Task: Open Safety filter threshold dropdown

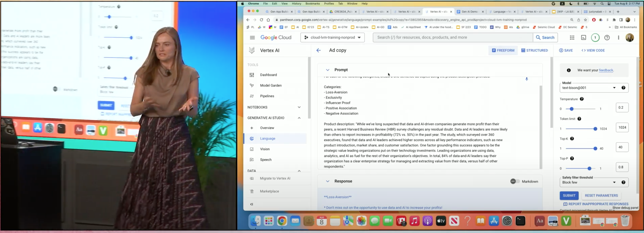Action: pos(589,182)
